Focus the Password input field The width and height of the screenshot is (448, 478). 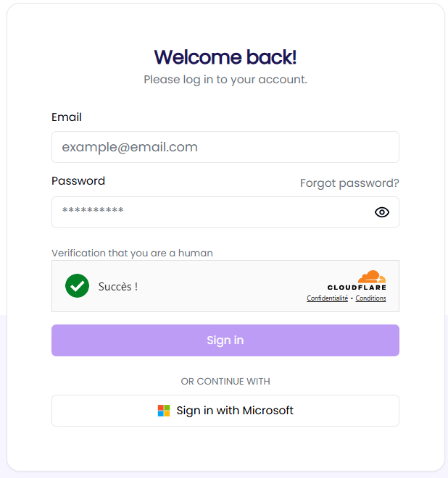(210, 212)
